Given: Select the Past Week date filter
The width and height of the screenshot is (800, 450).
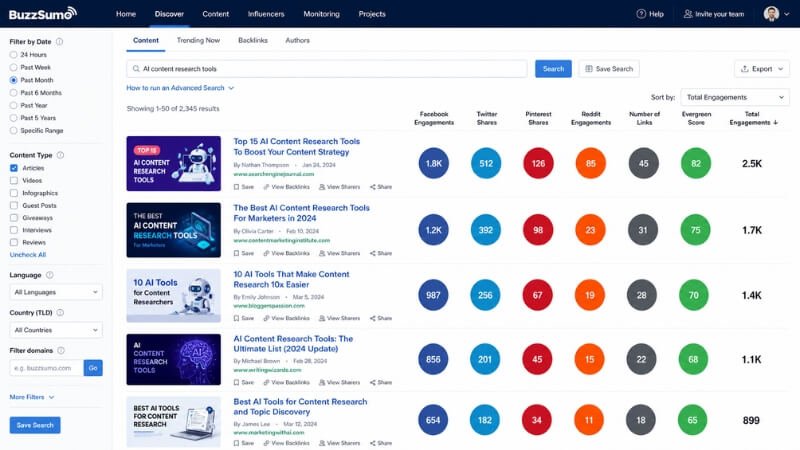Looking at the screenshot, I should point(13,67).
